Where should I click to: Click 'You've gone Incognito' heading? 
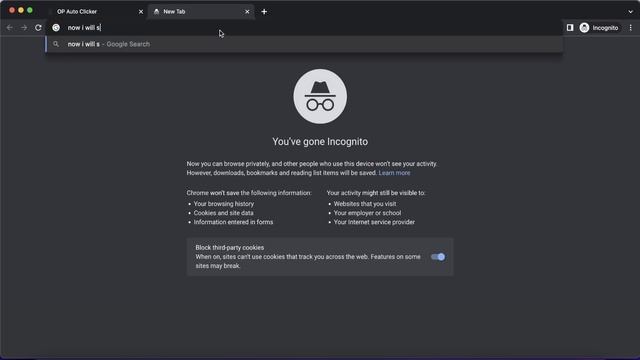pyautogui.click(x=320, y=142)
